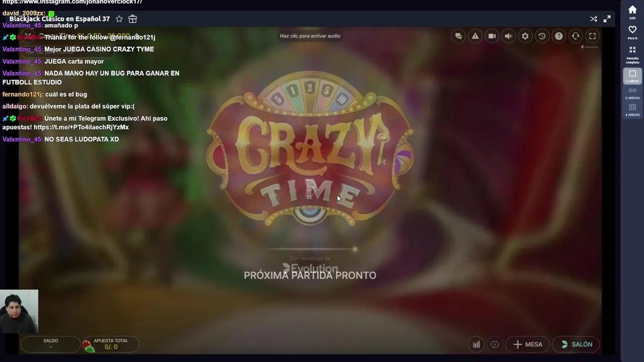Screen dimensions: 644x362
Task: Toggle Pantalla completa in sidebar
Action: 632,54
